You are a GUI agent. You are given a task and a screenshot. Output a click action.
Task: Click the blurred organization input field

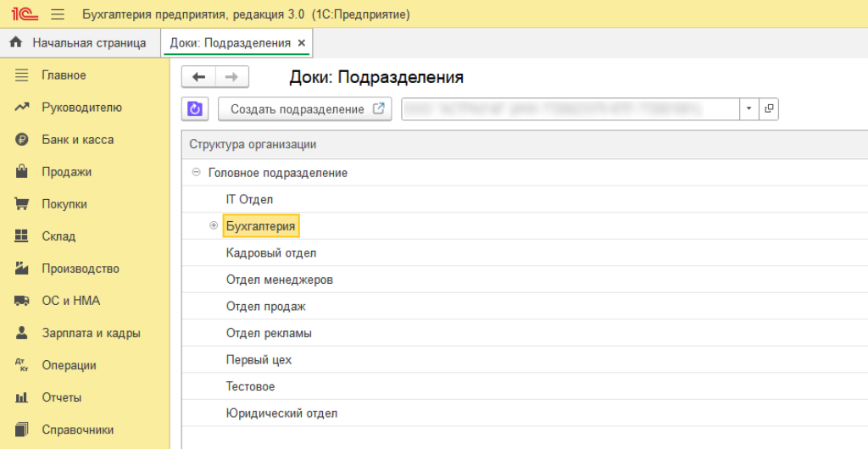570,109
